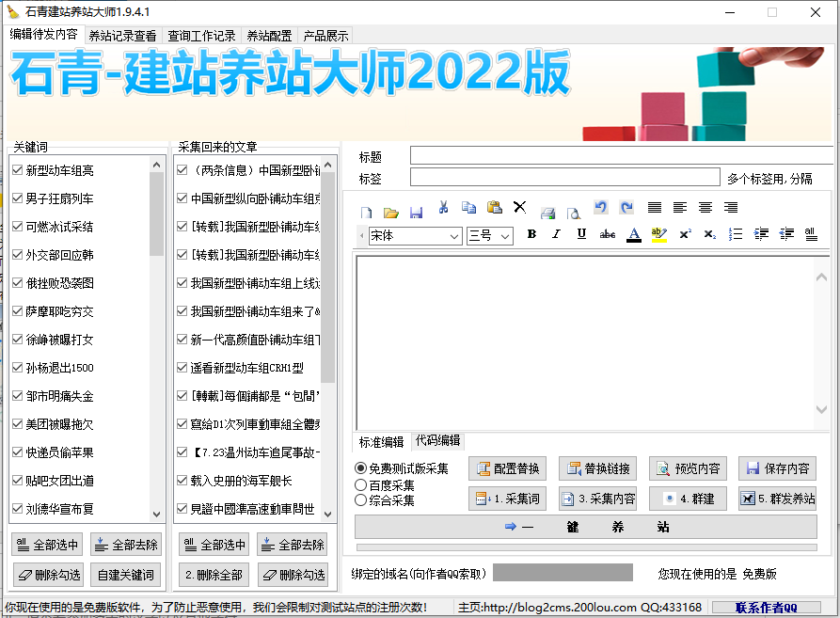The image size is (840, 618).
Task: Open the numbered list dropdown
Action: [x=734, y=235]
